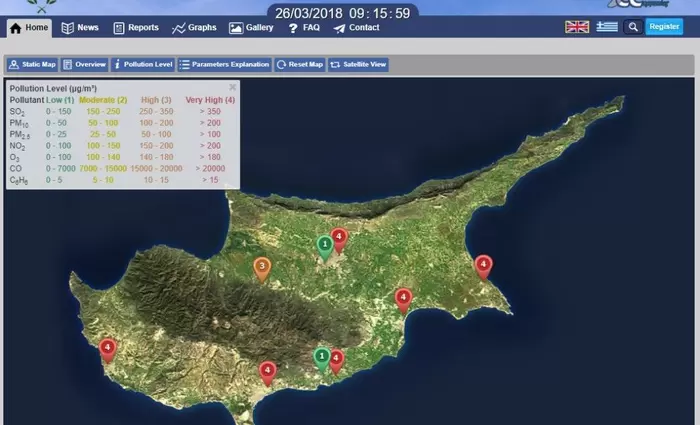
Task: Click the Register button
Action: (x=664, y=27)
